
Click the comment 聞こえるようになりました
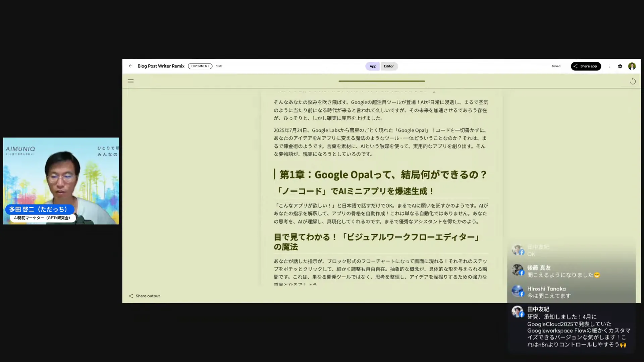(563, 275)
